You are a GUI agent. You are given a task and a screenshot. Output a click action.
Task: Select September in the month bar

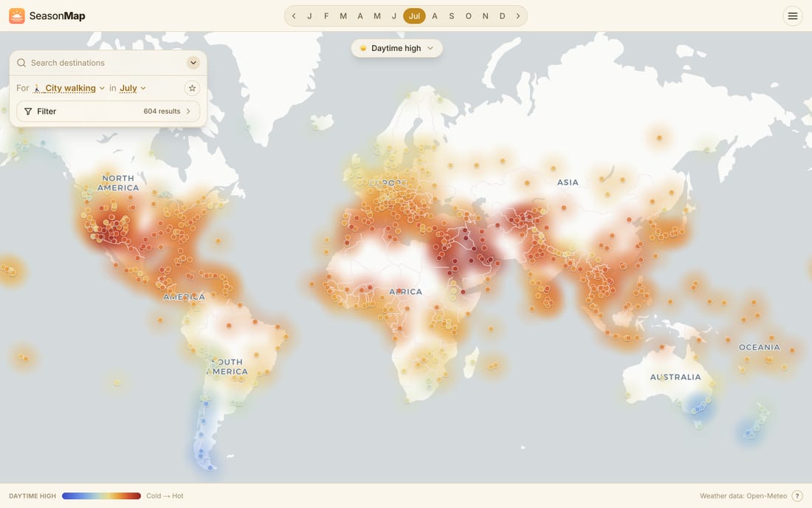452,16
